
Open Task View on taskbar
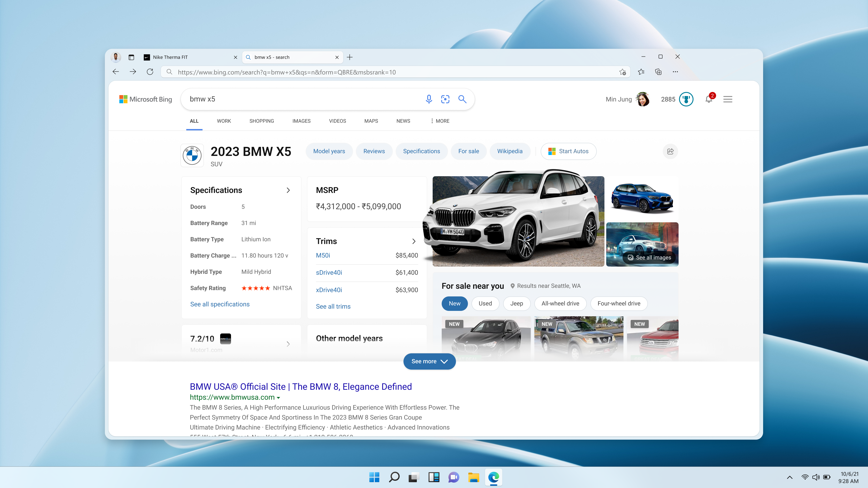point(414,477)
